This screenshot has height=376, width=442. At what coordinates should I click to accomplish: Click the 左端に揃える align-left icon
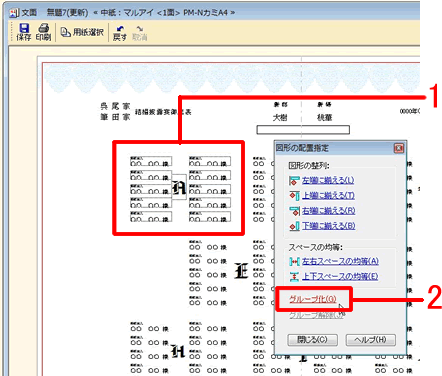coord(294,180)
